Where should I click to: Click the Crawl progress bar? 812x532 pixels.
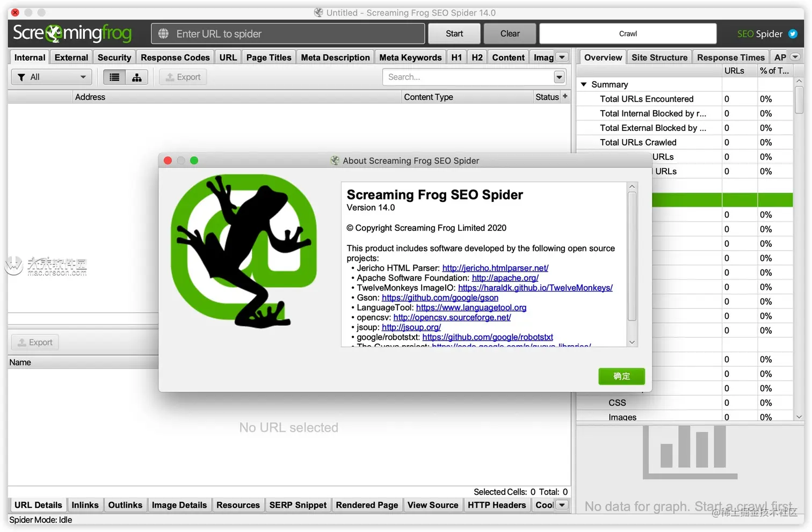628,33
